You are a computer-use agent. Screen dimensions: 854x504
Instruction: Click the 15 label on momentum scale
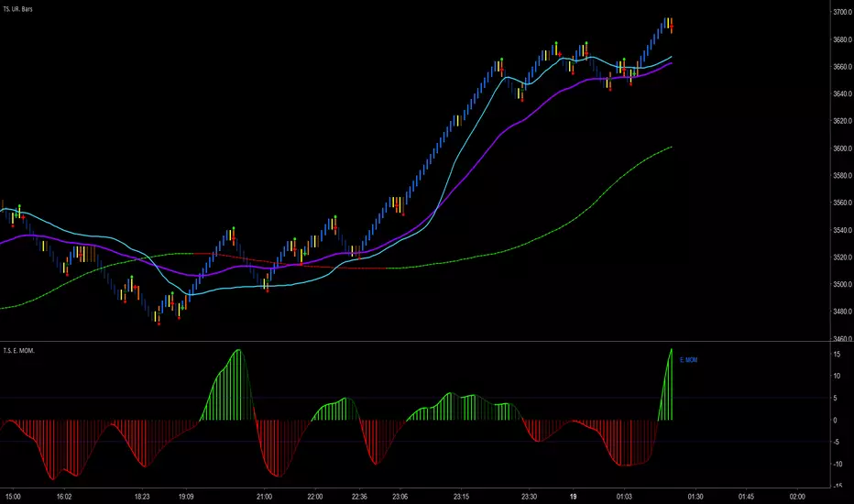[x=838, y=376]
